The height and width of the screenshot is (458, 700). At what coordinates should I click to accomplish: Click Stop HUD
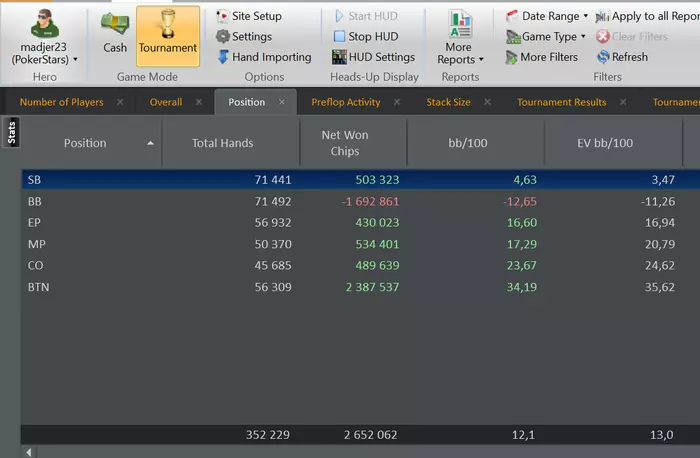[366, 37]
